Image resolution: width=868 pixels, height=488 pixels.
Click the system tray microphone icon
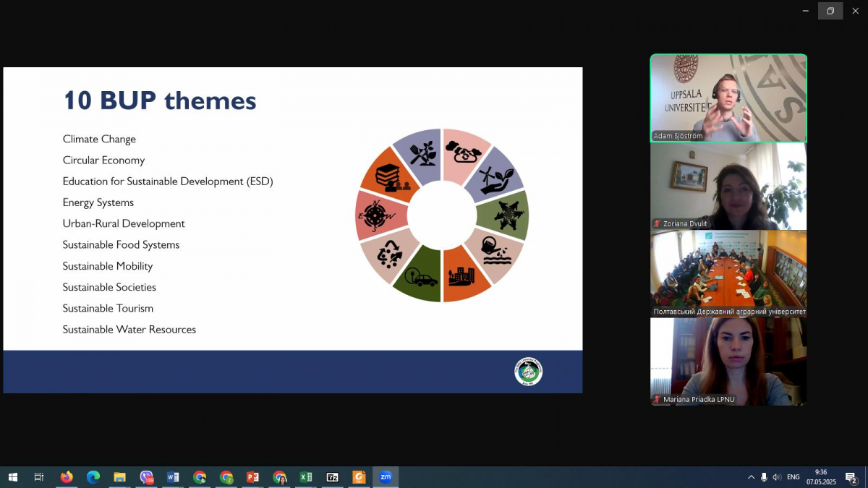pos(764,477)
